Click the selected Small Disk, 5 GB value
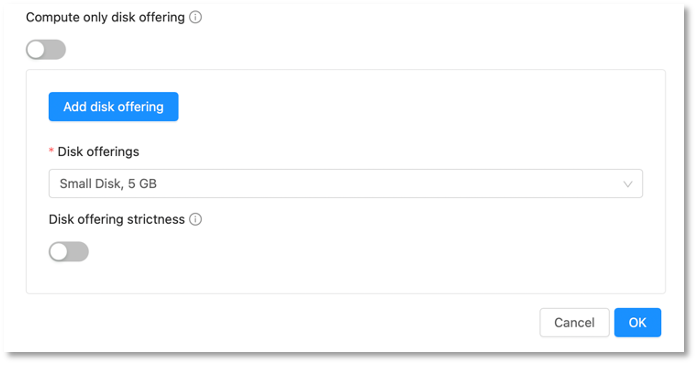This screenshot has width=698, height=366. pos(108,184)
